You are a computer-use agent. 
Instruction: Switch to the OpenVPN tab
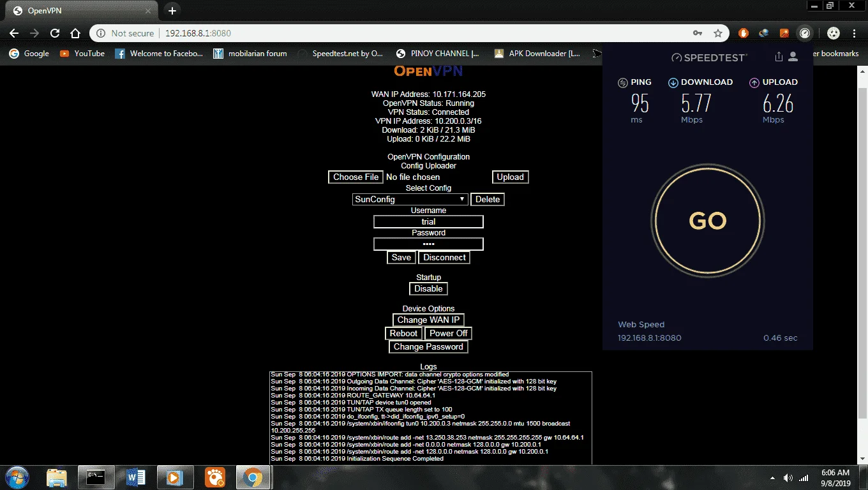[x=80, y=11]
